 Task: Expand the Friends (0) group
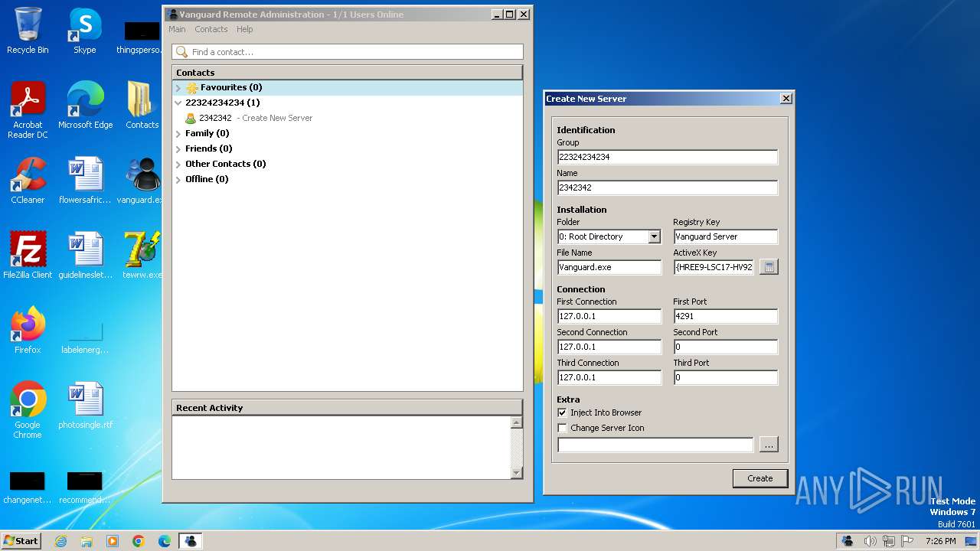click(x=178, y=149)
